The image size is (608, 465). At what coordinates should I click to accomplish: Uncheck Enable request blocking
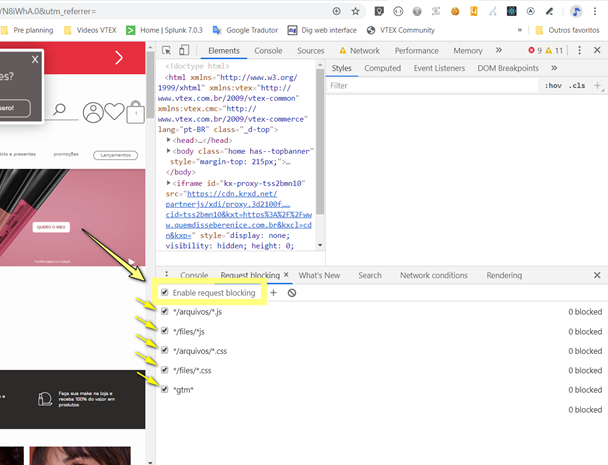[x=165, y=293]
